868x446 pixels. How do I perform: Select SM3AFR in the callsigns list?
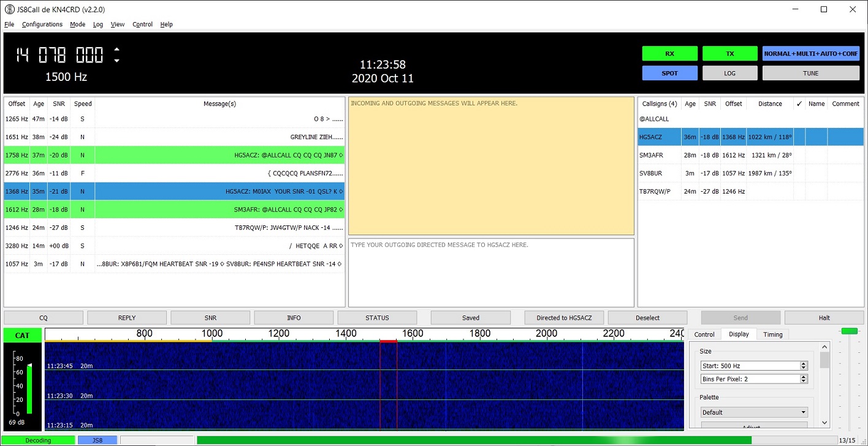[751, 156]
